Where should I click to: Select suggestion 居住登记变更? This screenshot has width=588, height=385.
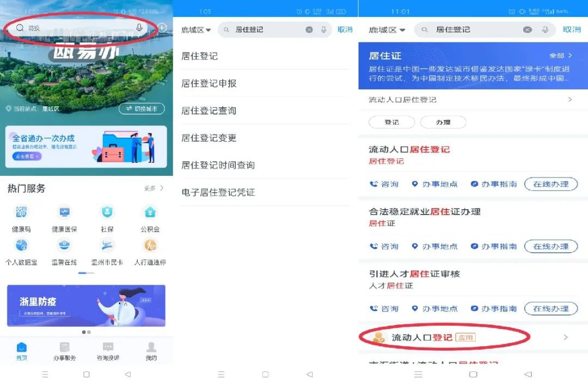click(x=265, y=138)
